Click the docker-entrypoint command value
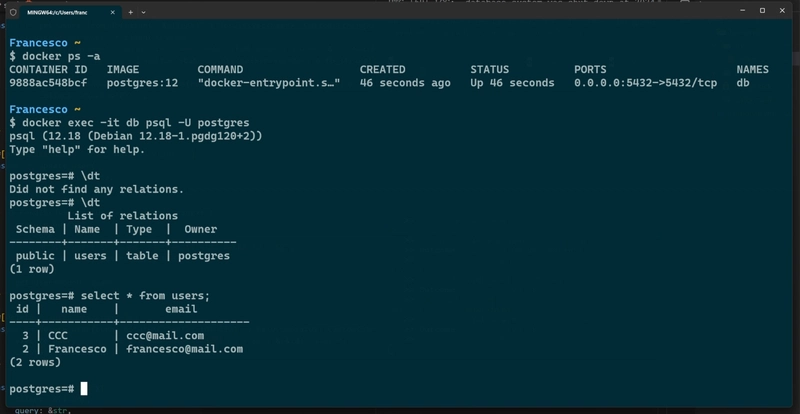Viewport: 800px width, 414px height. 269,83
